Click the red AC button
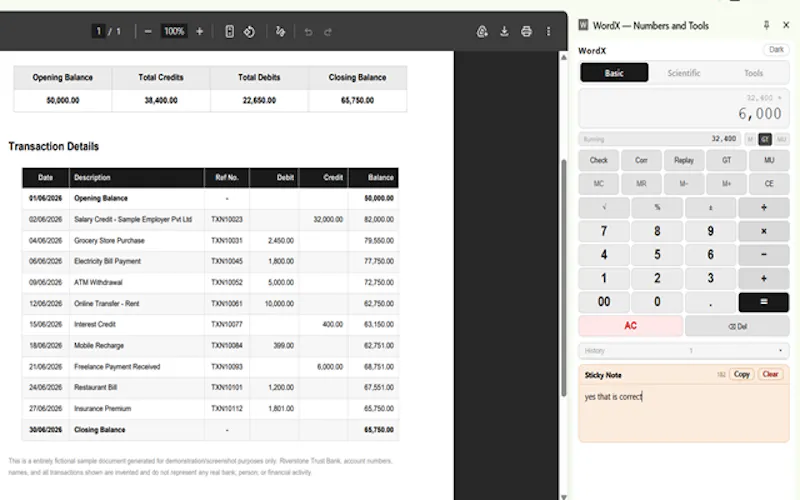Viewport: 800px width, 500px height. pos(631,326)
